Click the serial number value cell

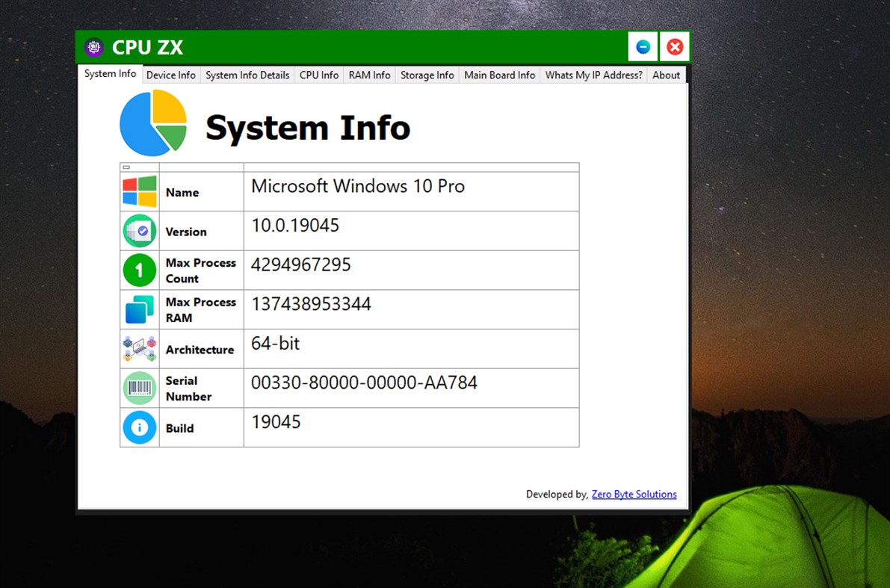(x=412, y=389)
